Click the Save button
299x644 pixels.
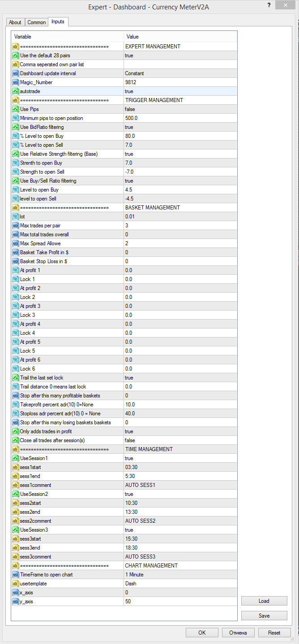tap(264, 616)
